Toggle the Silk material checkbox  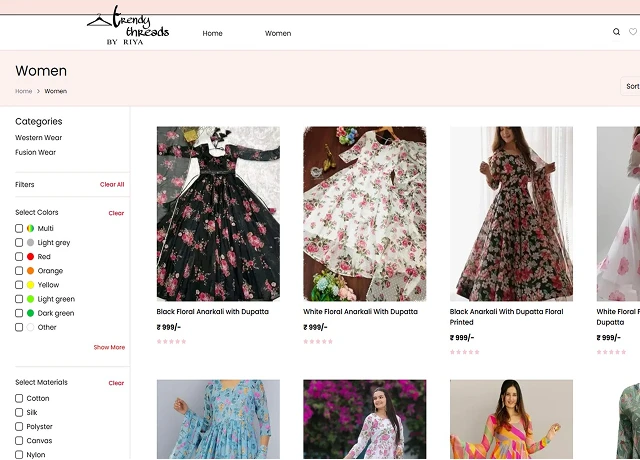pos(19,413)
